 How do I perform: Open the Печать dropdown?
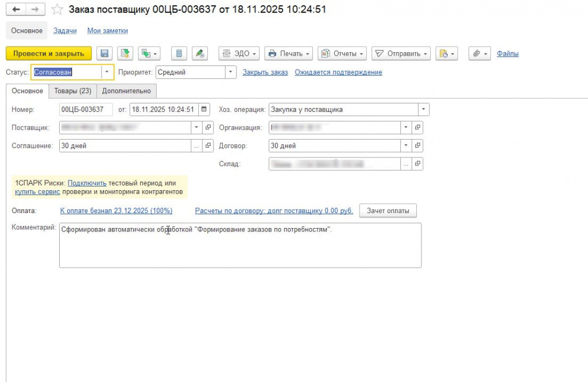[288, 53]
